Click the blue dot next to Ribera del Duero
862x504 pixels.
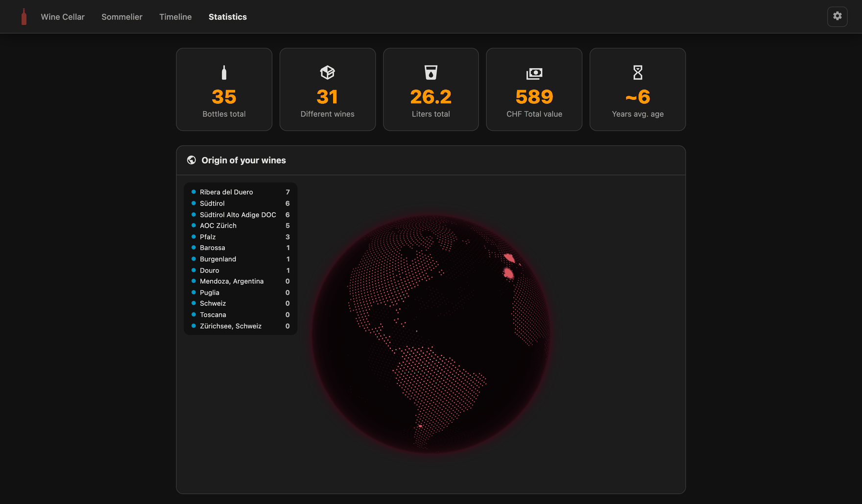tap(193, 192)
